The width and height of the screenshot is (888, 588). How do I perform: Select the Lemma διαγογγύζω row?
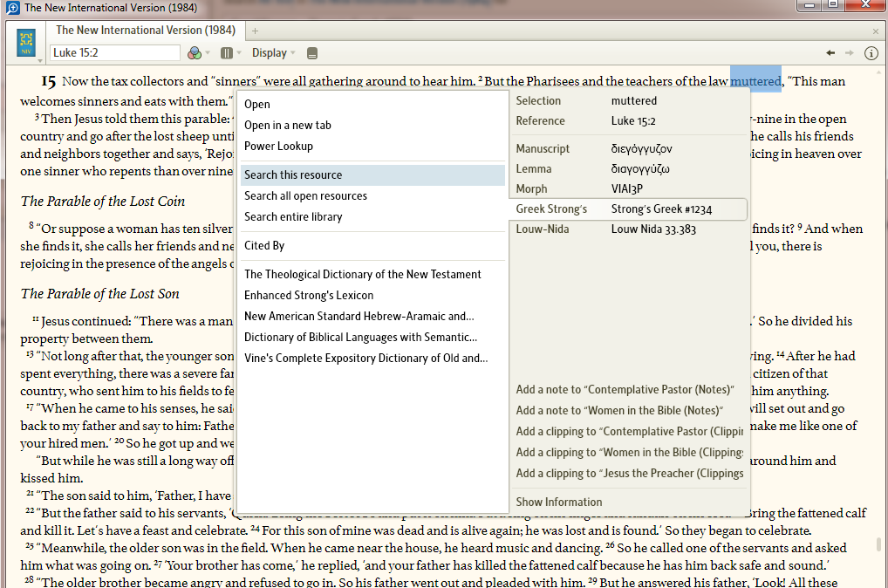(x=628, y=168)
